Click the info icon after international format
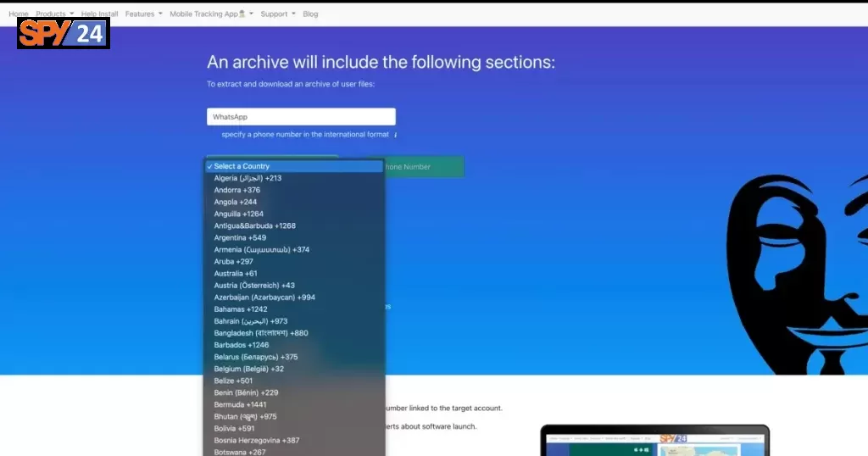 point(395,135)
